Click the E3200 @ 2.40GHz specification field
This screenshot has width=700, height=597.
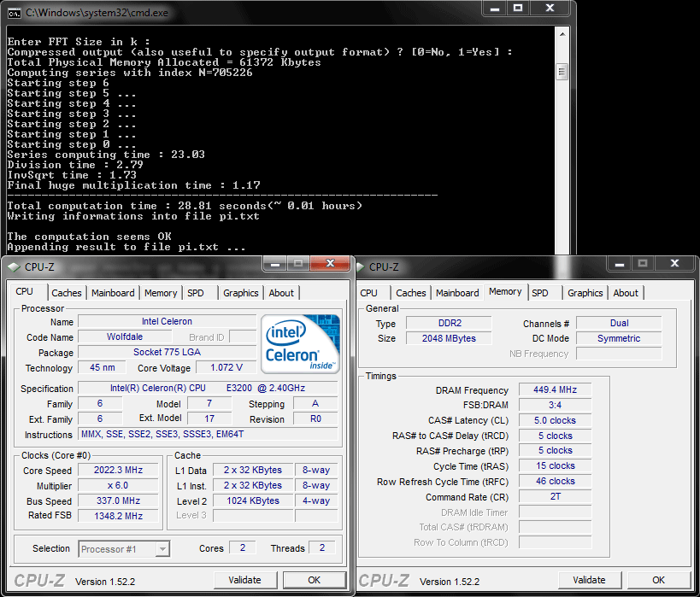coord(208,389)
